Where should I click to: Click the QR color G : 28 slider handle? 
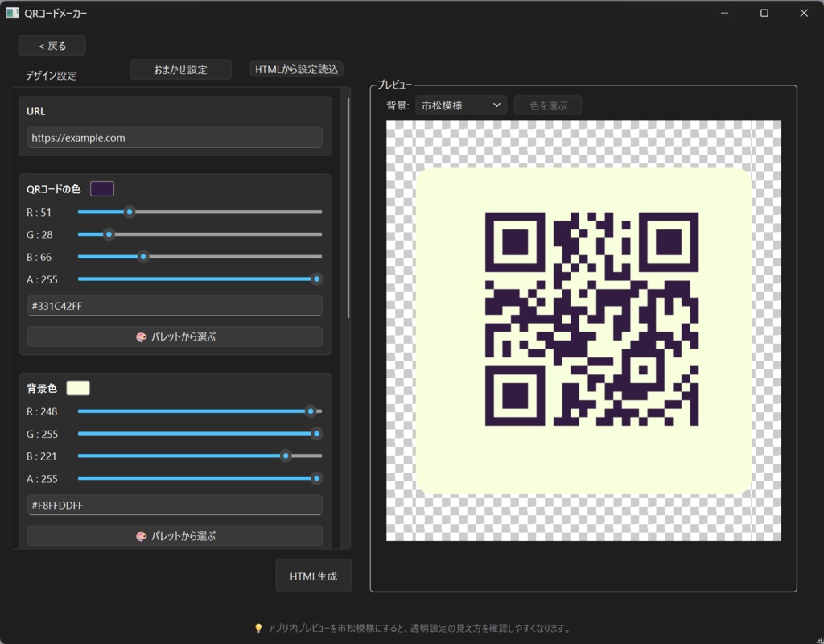click(109, 234)
